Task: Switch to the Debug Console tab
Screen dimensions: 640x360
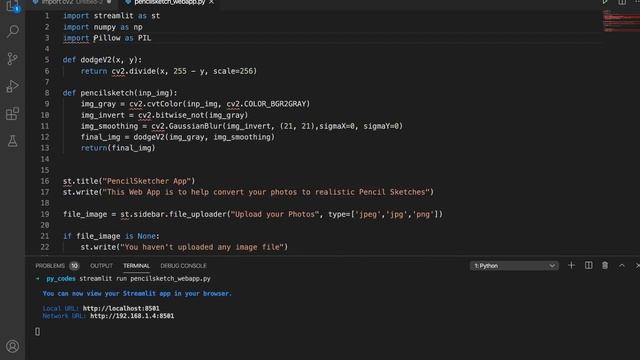Action: pos(183,266)
